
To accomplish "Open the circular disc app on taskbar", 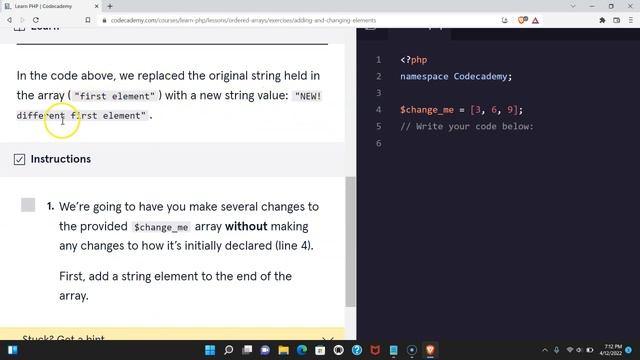I will (x=412, y=350).
